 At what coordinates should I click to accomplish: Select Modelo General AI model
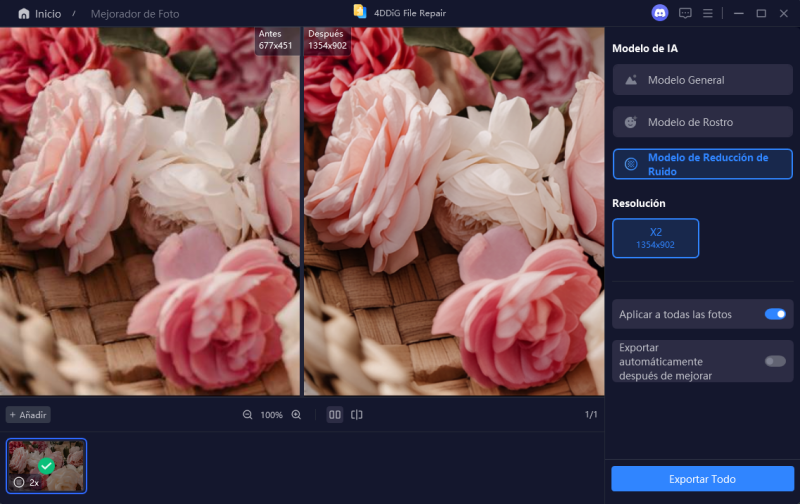tap(703, 80)
